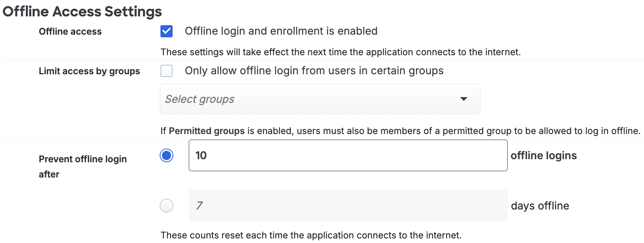Open the Select groups dropdown
The width and height of the screenshot is (644, 243).
click(x=320, y=99)
